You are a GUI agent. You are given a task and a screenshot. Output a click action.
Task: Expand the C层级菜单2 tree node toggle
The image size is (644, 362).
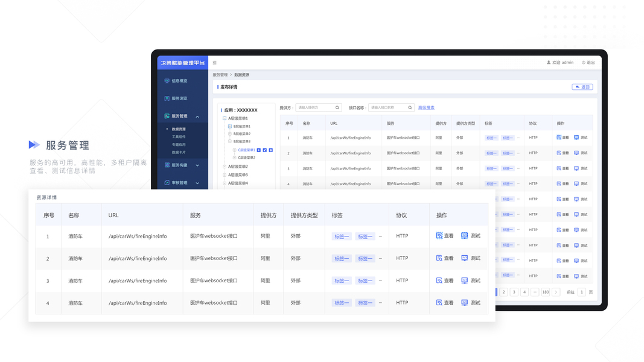pos(235,157)
